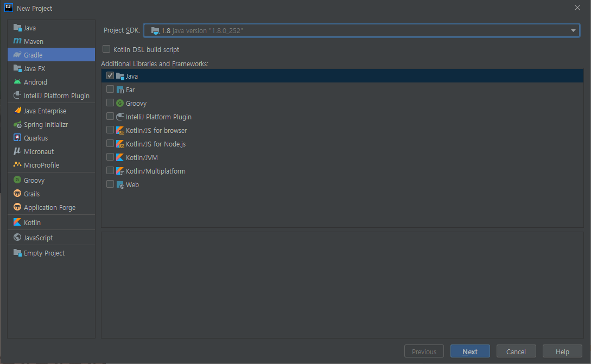591x364 pixels.
Task: Select 'Application Forge' list entry
Action: [50, 208]
